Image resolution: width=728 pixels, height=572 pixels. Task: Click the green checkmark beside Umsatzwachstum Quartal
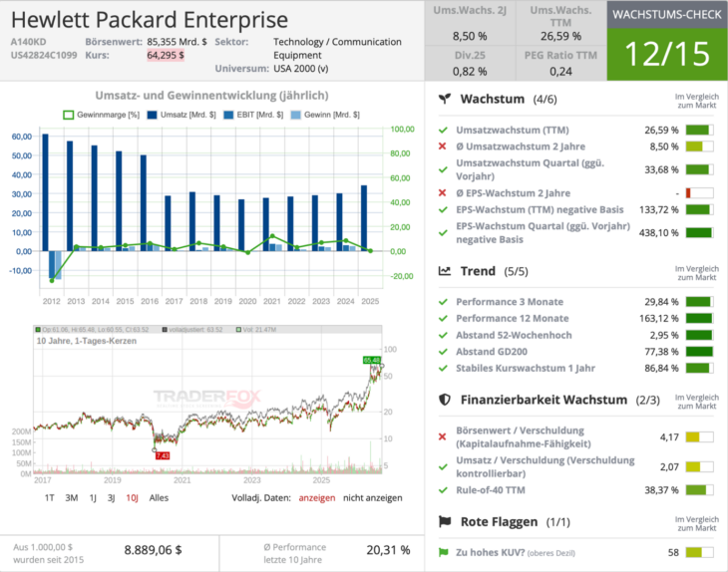443,169
